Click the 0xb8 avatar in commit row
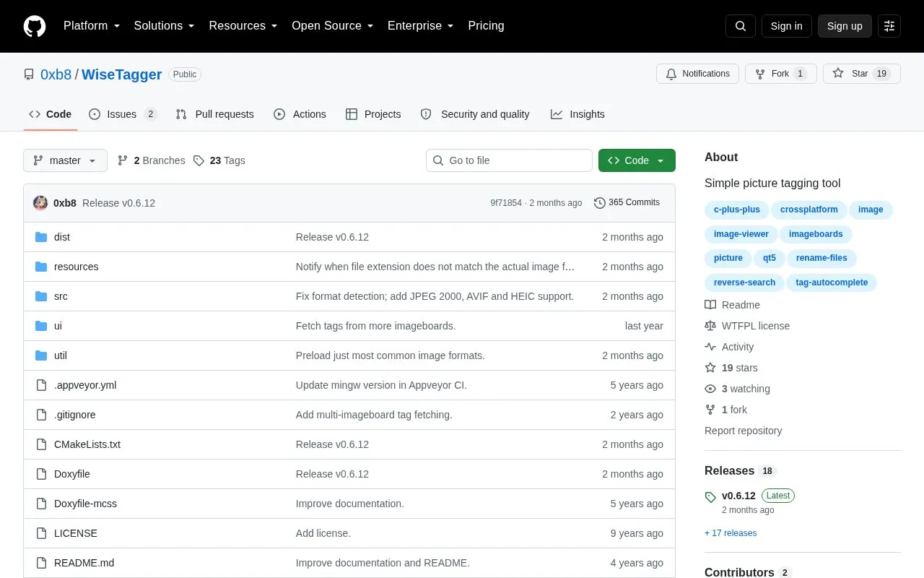This screenshot has height=578, width=924. click(x=40, y=203)
